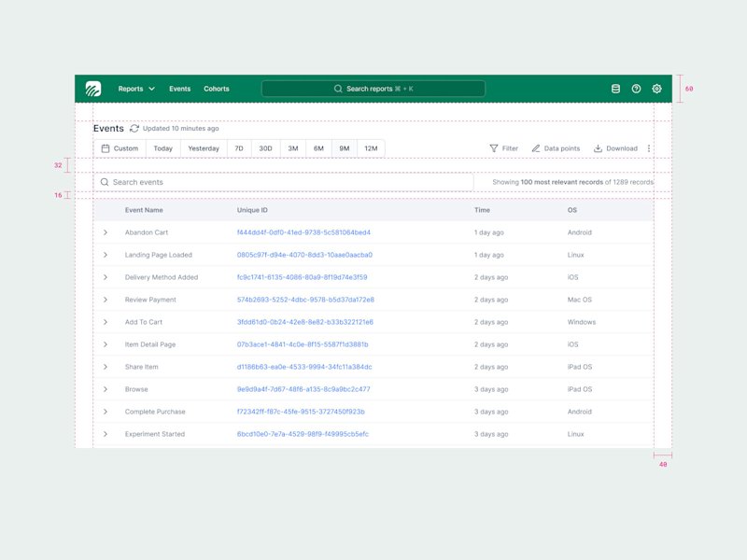Focus the Search reports field
This screenshot has height=560, width=747.
click(373, 89)
